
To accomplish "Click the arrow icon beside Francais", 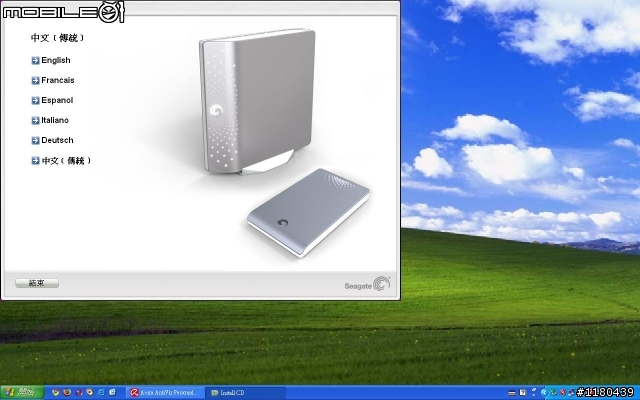I will [36, 80].
